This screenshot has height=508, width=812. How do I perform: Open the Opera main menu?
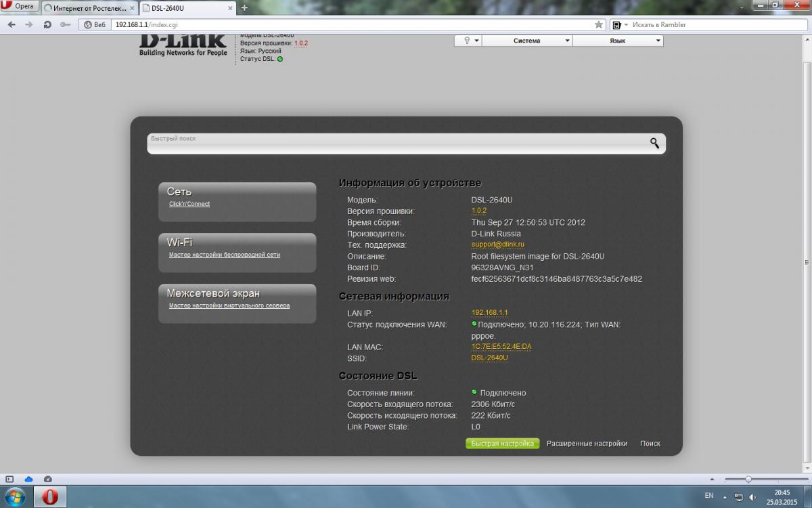(x=19, y=6)
